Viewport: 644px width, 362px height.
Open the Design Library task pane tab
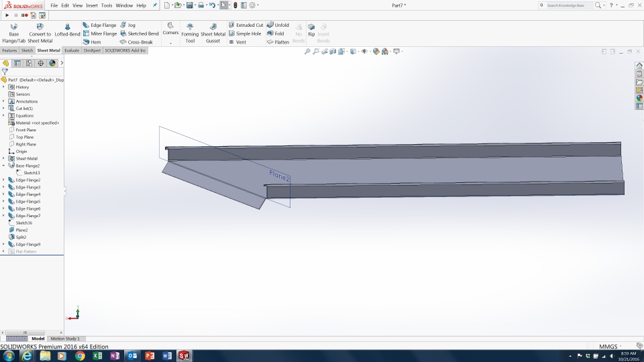pyautogui.click(x=639, y=74)
